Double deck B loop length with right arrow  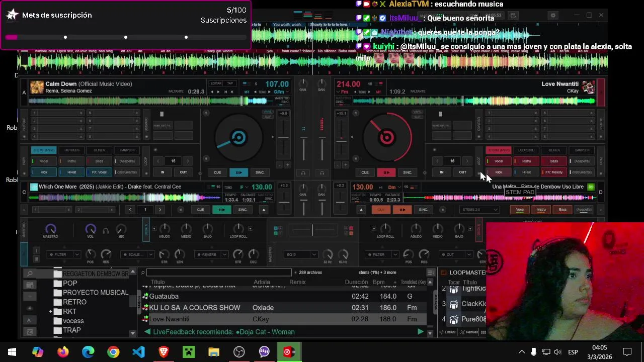[x=467, y=161]
